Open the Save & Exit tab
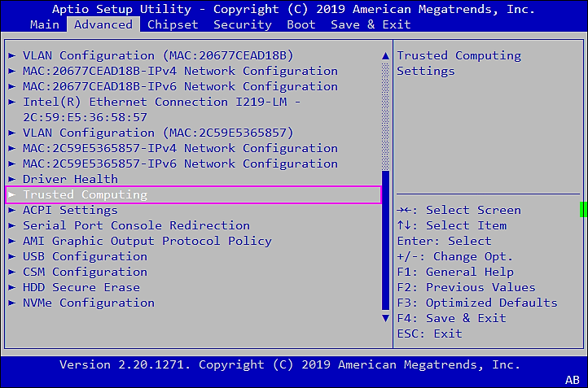Screen dimensions: 588x388 pos(371,24)
